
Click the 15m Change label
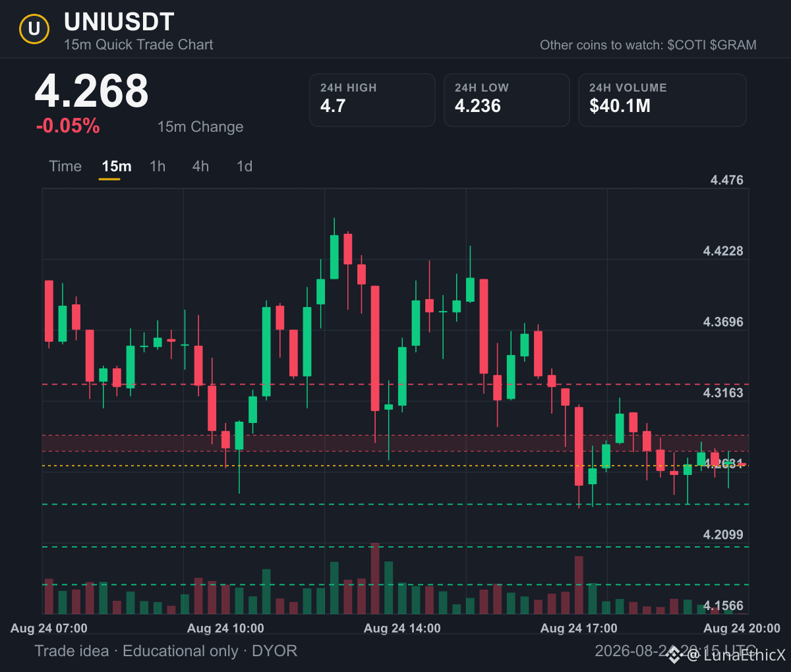pyautogui.click(x=200, y=127)
